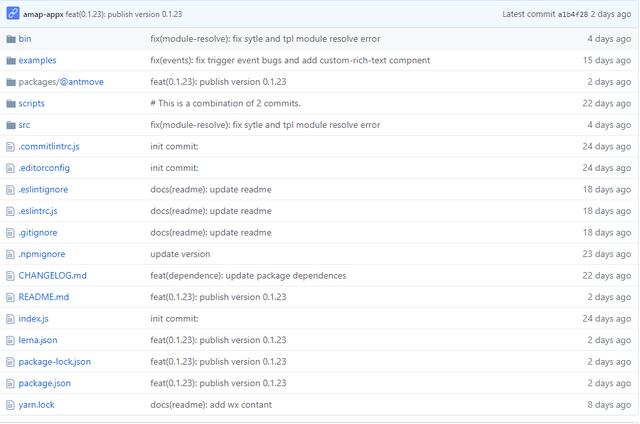This screenshot has height=424, width=640.
Task: Click the '23 days ago' timestamp
Action: tap(607, 254)
